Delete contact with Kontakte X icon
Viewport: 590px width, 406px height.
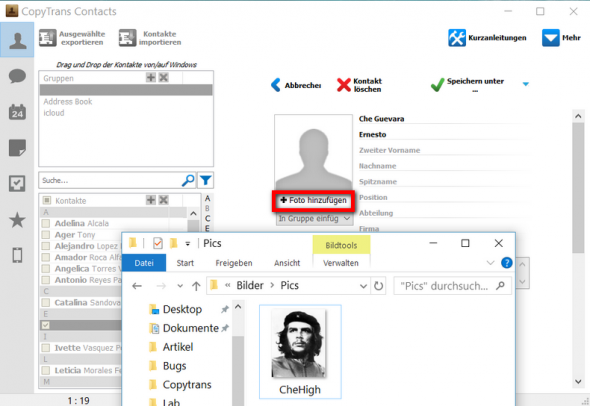point(163,200)
